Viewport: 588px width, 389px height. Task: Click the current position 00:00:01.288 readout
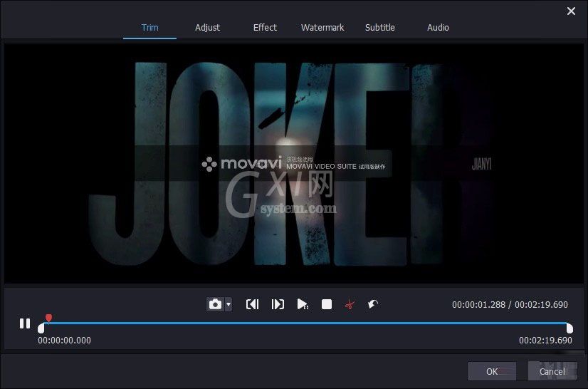478,304
